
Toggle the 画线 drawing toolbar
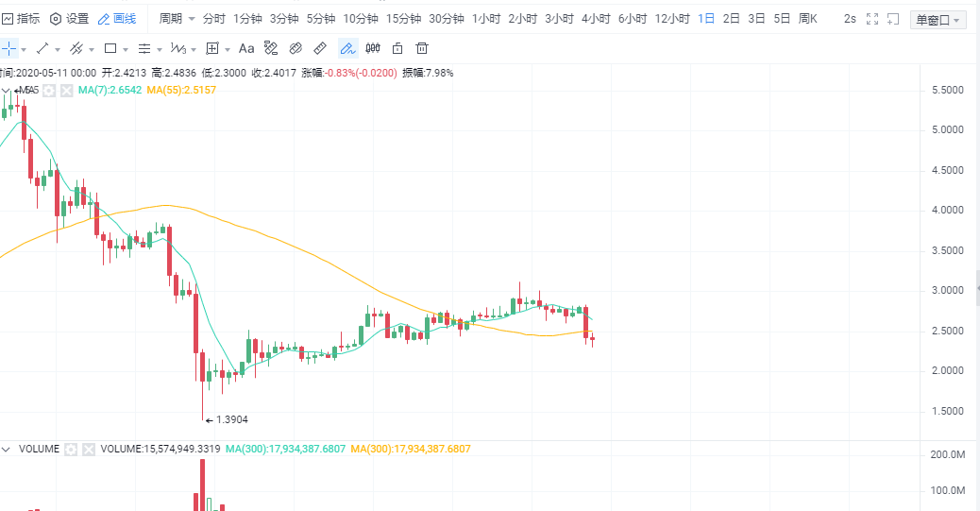117,19
